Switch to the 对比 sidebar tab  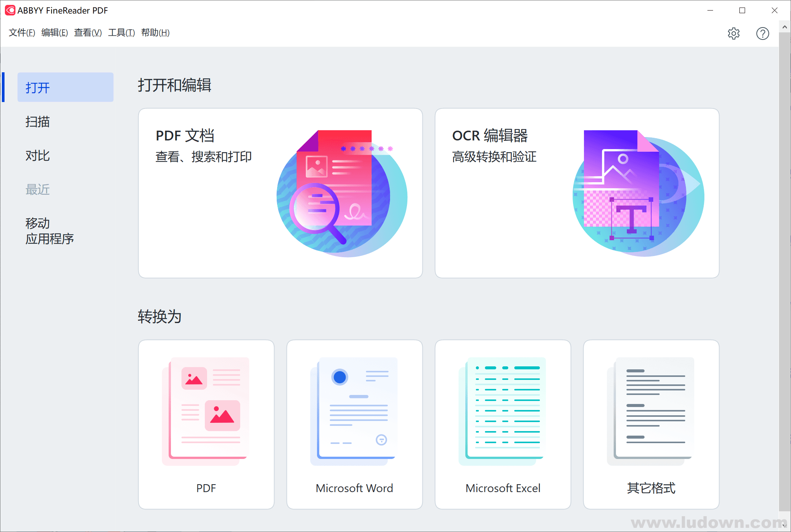tap(38, 155)
